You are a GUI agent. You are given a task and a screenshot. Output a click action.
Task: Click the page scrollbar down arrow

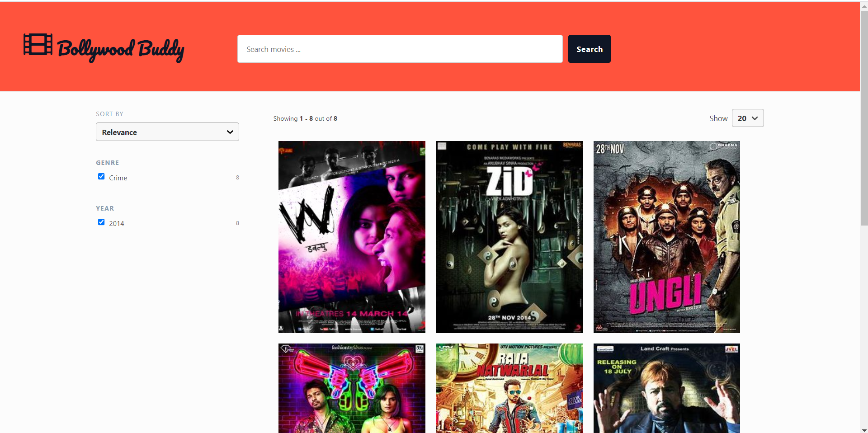coord(864,429)
